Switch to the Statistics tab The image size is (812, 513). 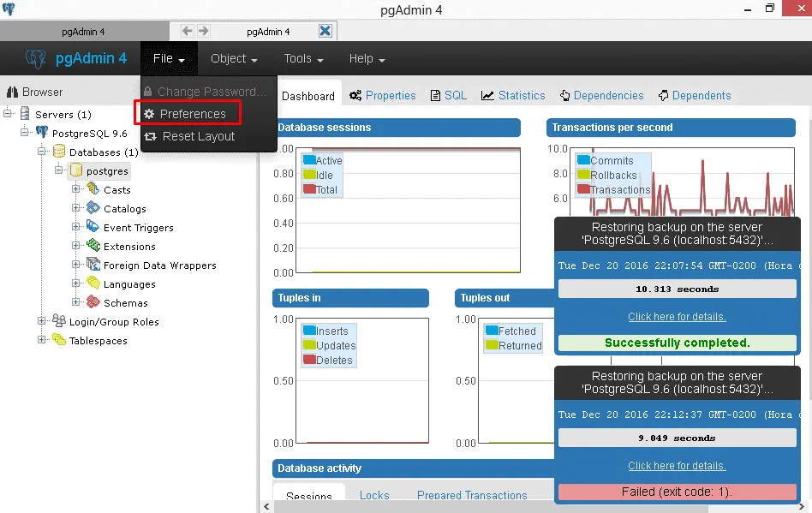[x=513, y=96]
